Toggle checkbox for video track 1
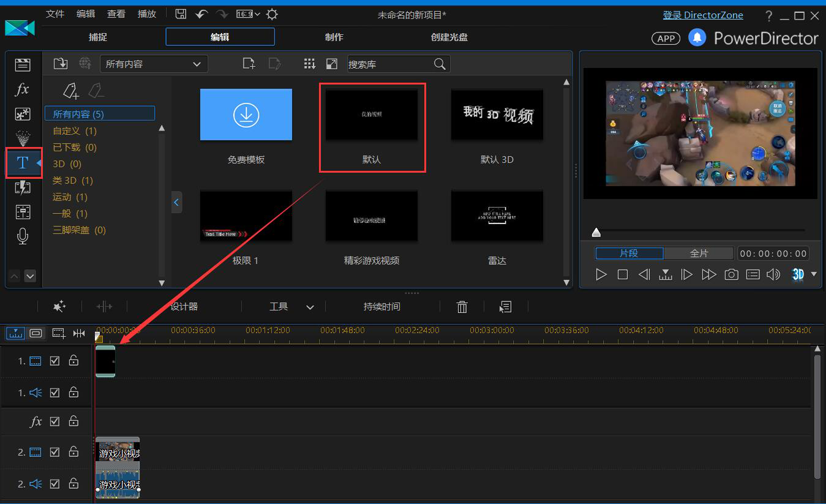The image size is (826, 504). [x=54, y=361]
